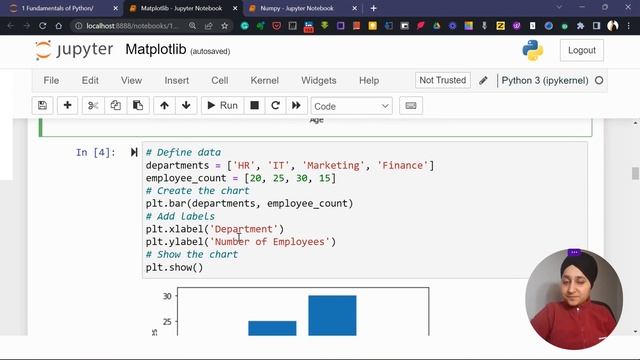Open the command palette keyboard icon
The height and width of the screenshot is (360, 640).
click(411, 106)
